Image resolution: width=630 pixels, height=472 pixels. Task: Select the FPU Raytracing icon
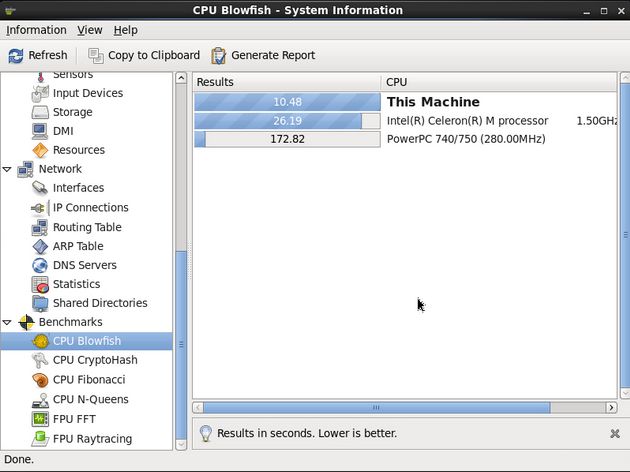click(x=40, y=439)
